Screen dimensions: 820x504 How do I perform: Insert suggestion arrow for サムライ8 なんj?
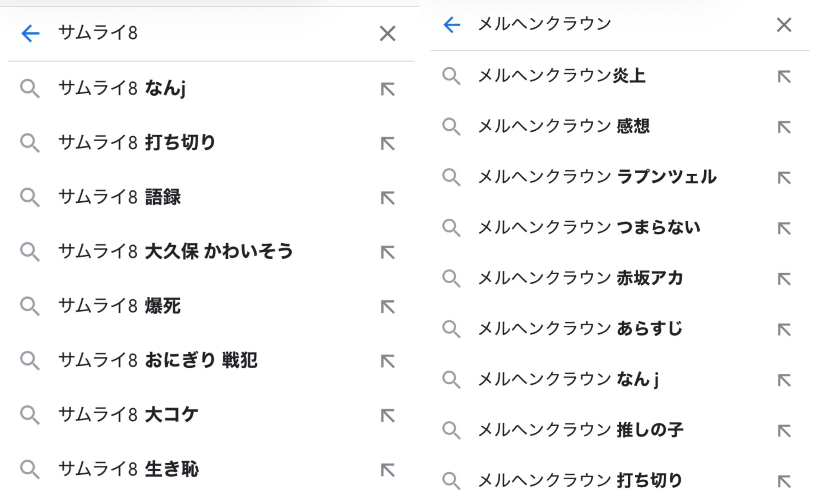[x=388, y=89]
